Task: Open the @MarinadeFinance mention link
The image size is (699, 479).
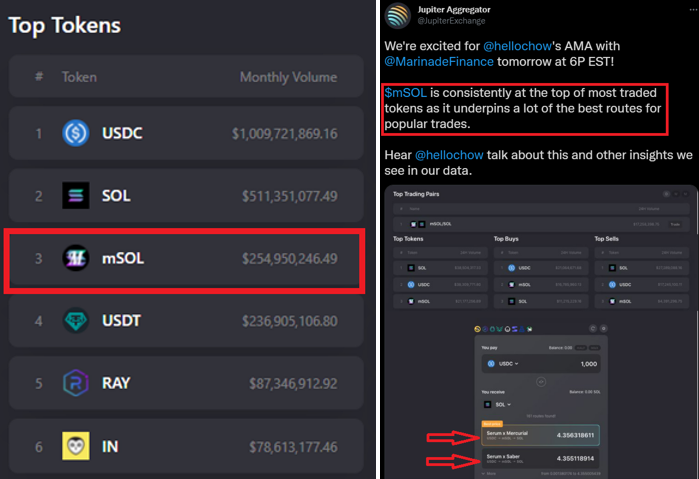Action: (439, 62)
